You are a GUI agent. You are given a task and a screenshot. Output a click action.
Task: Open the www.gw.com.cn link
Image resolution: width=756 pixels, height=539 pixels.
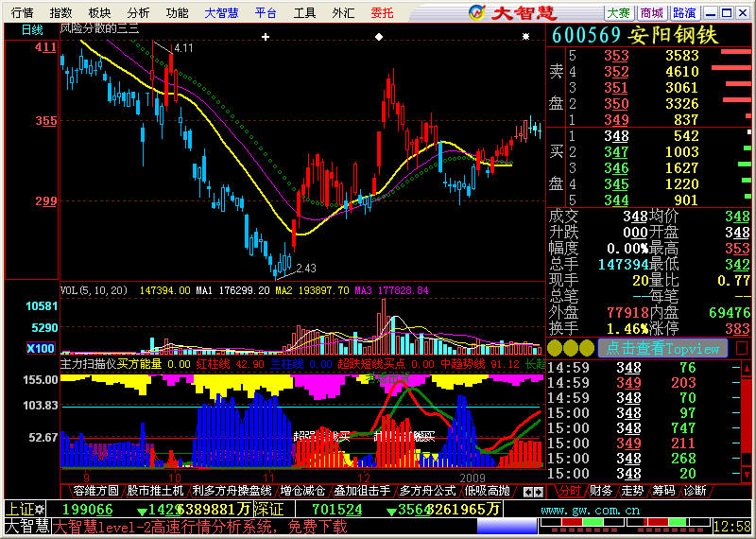click(591, 510)
